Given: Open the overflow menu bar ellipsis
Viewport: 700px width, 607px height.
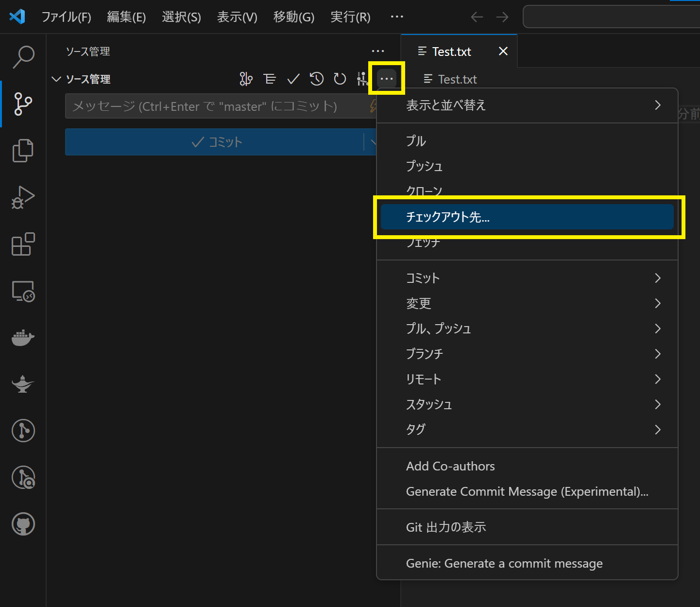Looking at the screenshot, I should tap(397, 17).
